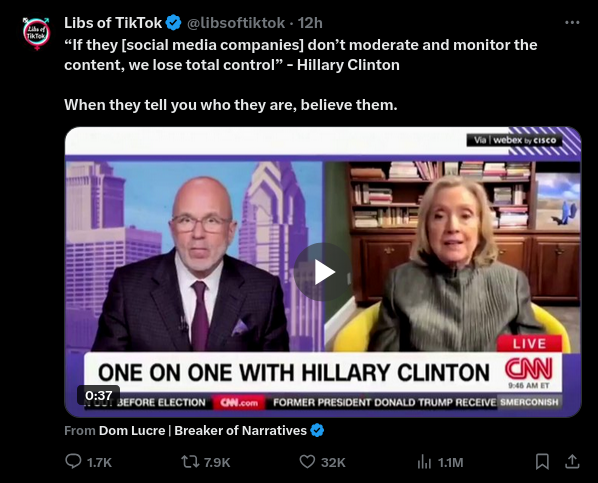
Task: Open the three-dot more options menu
Action: click(x=572, y=23)
